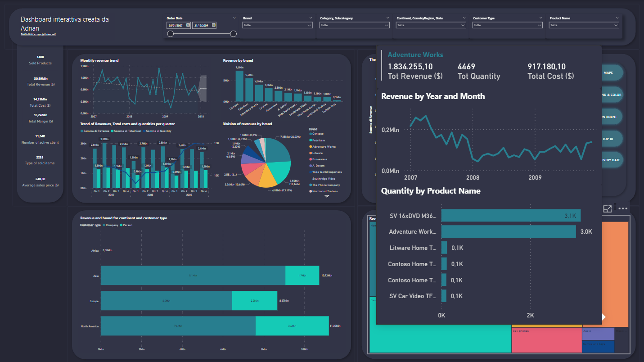Click the start date field 02/01/2007
Viewport: 644px width, 362px height.
coord(176,26)
